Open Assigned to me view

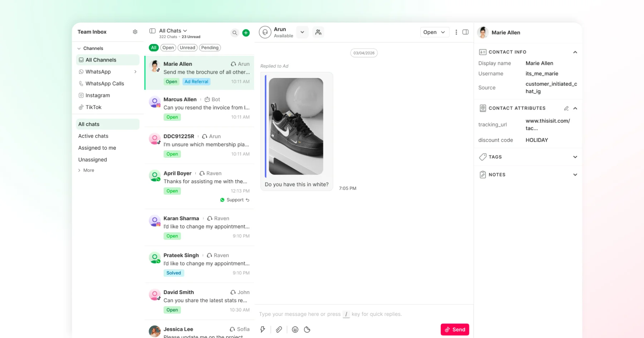(x=108, y=148)
